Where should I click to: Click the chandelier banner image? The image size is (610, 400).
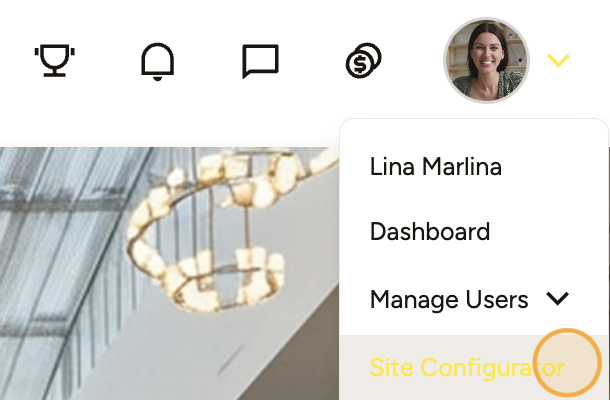[169, 273]
